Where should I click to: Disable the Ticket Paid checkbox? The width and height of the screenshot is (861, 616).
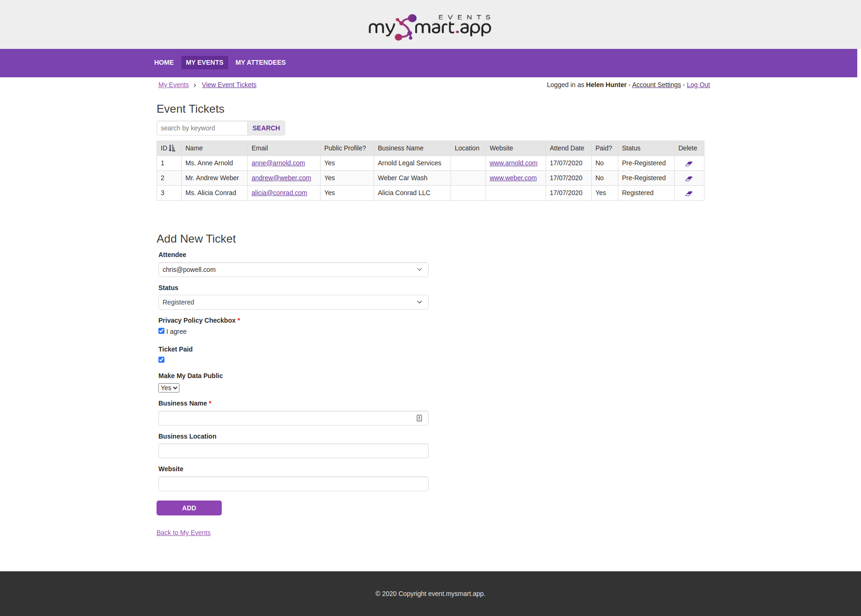[161, 359]
